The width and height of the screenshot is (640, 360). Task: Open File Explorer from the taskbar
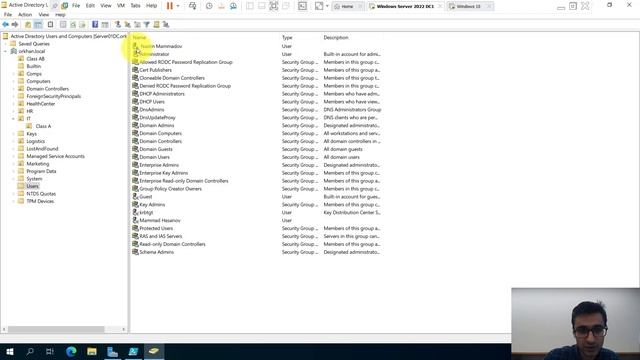coord(92,351)
